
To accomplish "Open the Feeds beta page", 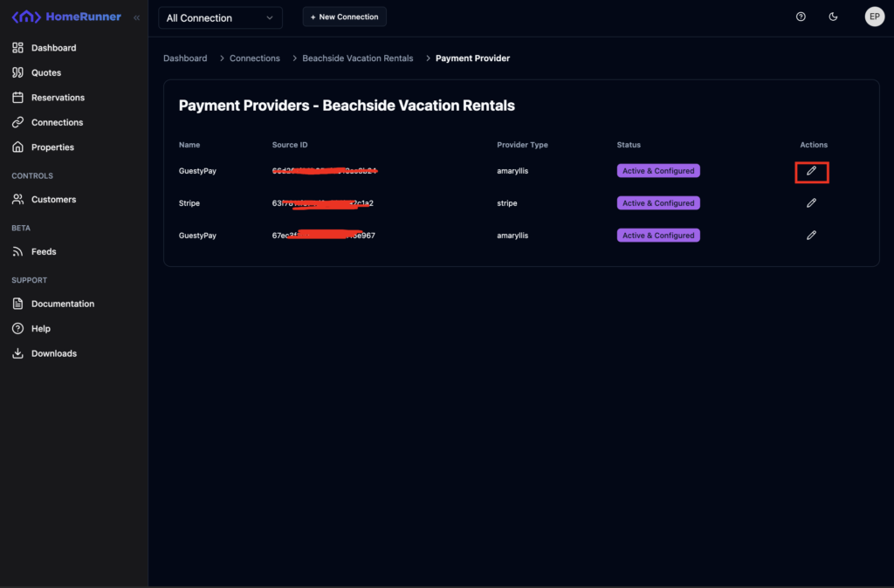I will [x=44, y=252].
